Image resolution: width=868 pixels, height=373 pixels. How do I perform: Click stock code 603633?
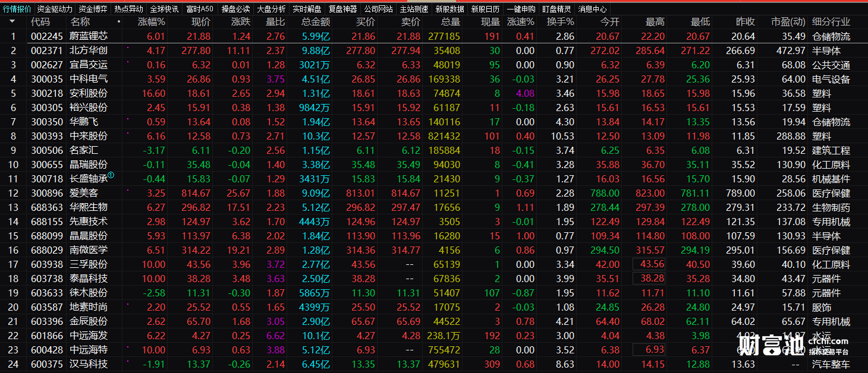click(47, 293)
